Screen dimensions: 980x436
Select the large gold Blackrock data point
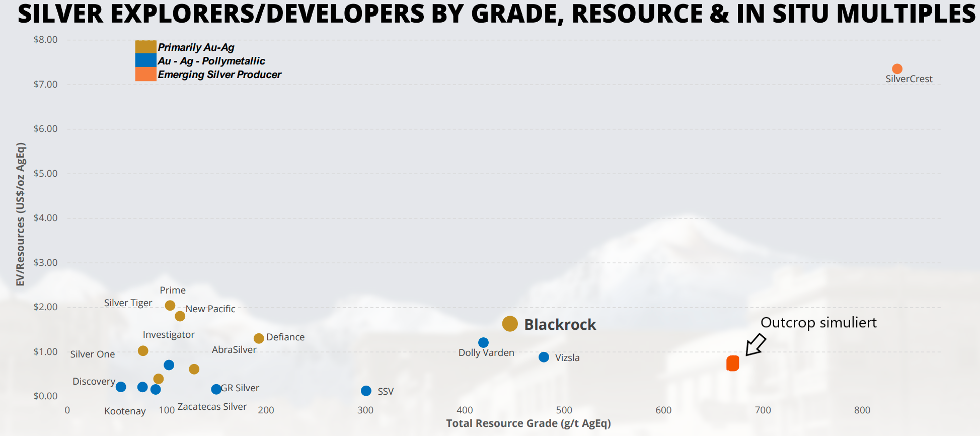tap(510, 324)
